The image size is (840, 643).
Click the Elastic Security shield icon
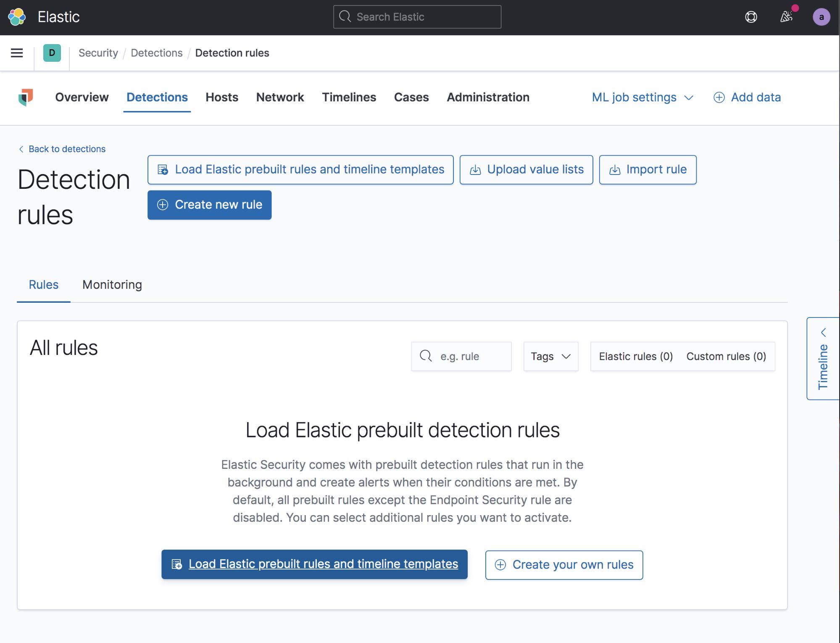[25, 97]
